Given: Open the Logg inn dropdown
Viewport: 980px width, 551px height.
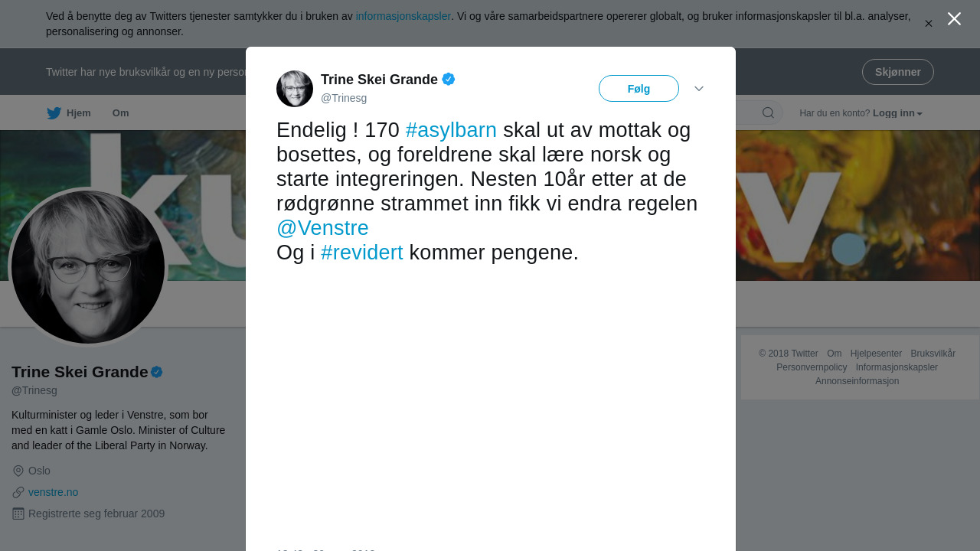Looking at the screenshot, I should tap(897, 113).
